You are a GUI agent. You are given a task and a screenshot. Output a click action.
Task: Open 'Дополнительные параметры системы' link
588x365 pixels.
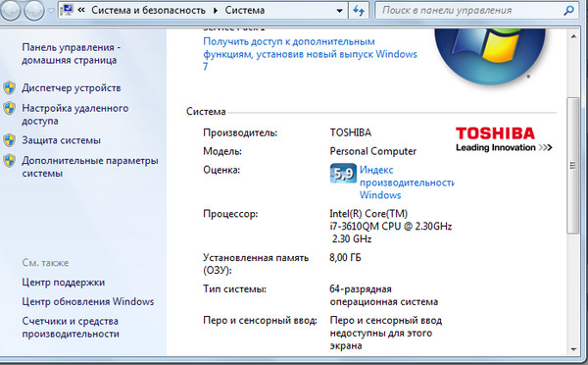click(90, 167)
